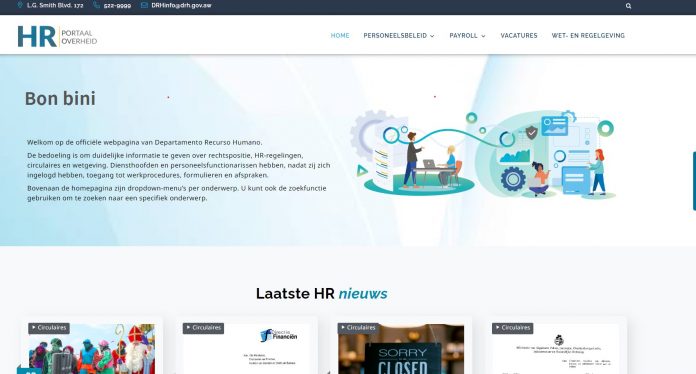This screenshot has height=374, width=696.
Task: Click the phone icon in top bar
Action: 97,5
